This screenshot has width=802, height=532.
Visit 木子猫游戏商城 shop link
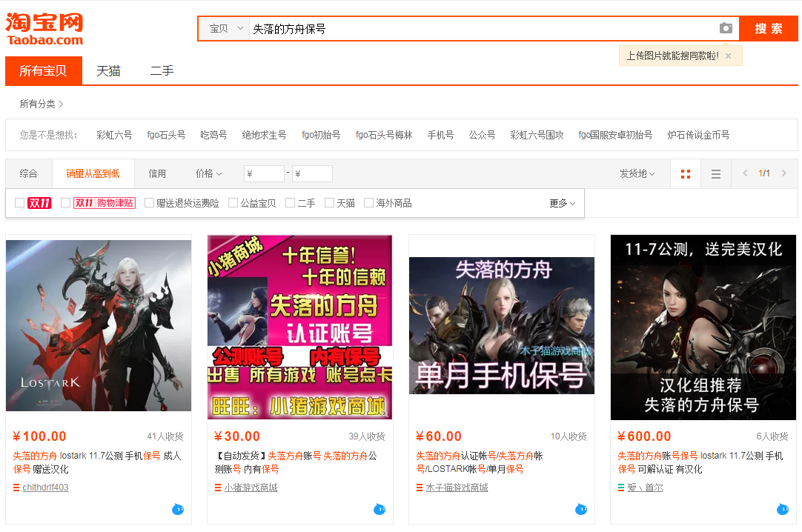click(x=457, y=488)
